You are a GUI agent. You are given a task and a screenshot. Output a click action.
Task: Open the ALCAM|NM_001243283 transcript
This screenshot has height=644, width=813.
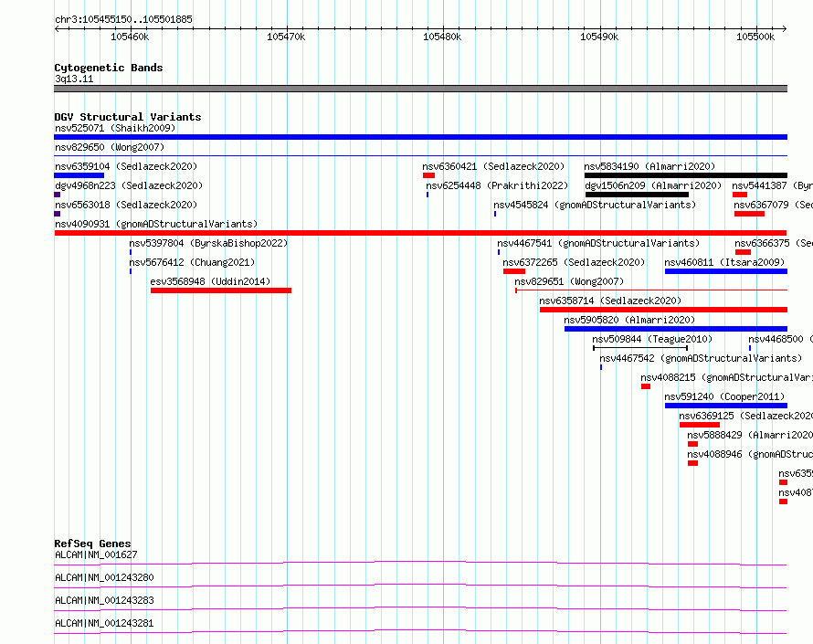point(104,600)
